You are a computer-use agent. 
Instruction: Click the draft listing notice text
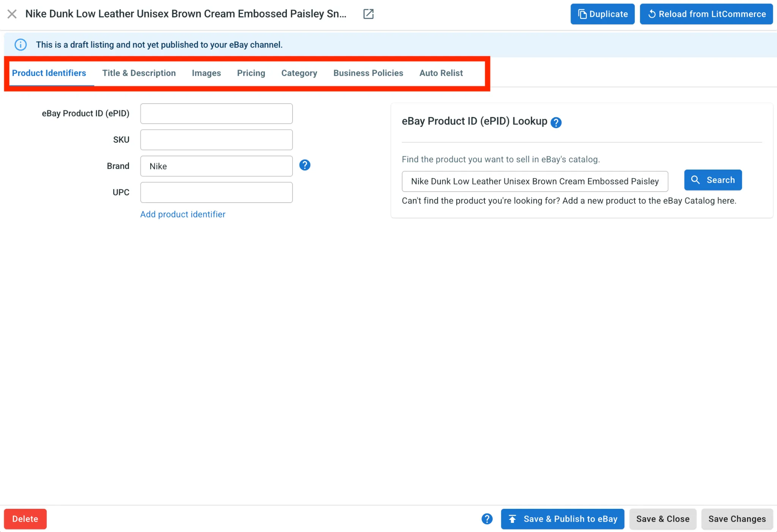[x=159, y=45]
